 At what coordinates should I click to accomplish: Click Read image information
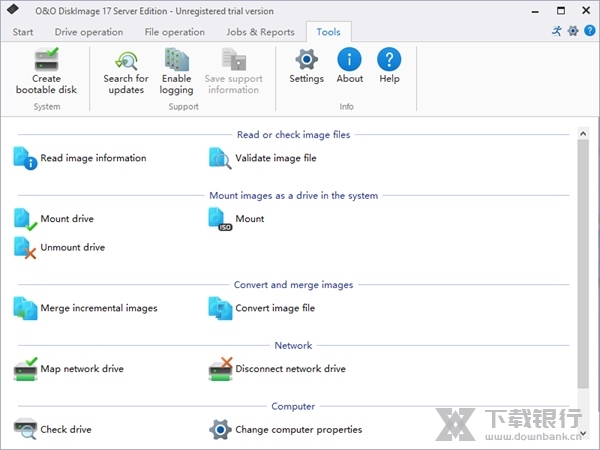[x=92, y=158]
